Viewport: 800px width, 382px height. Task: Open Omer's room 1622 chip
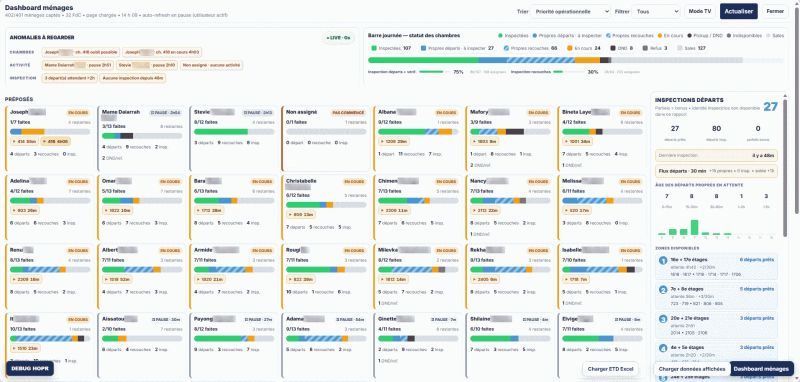pos(117,210)
